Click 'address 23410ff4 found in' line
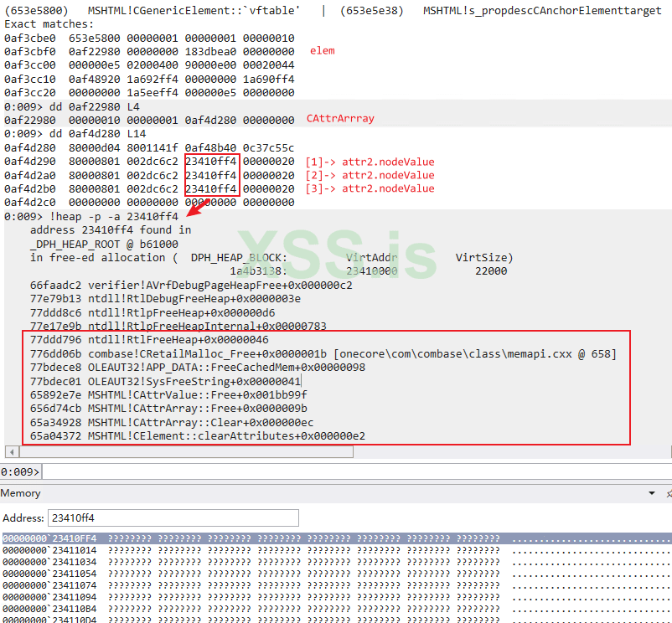This screenshot has height=623, width=672. [111, 230]
